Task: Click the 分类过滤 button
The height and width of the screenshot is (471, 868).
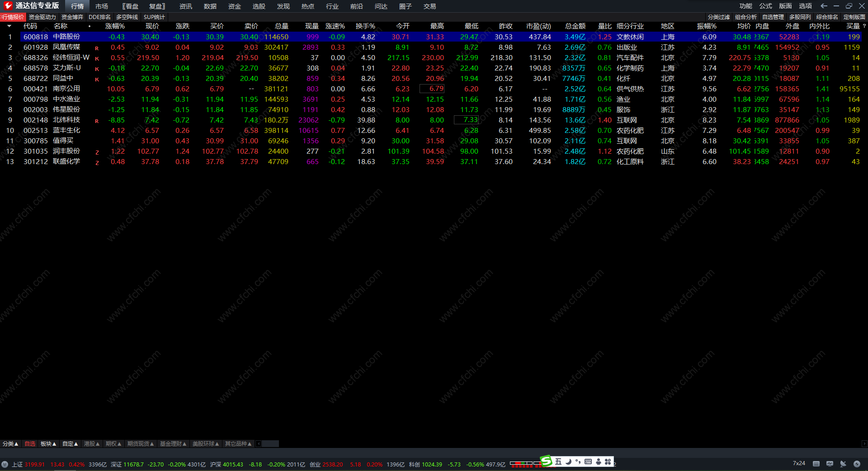Action: point(719,17)
